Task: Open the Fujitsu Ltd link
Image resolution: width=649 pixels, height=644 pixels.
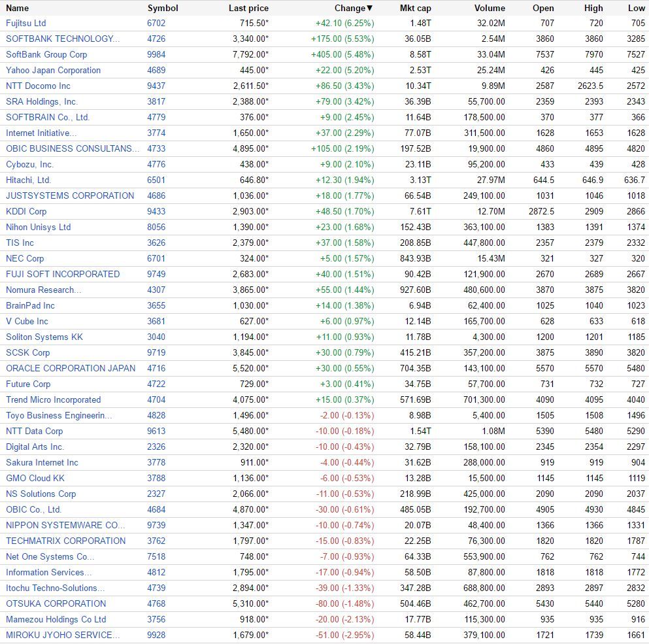Action: (x=25, y=23)
